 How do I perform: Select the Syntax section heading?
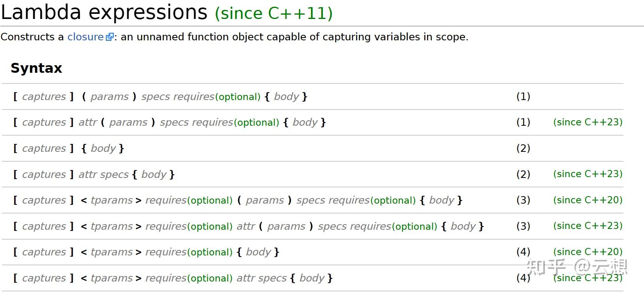(36, 68)
